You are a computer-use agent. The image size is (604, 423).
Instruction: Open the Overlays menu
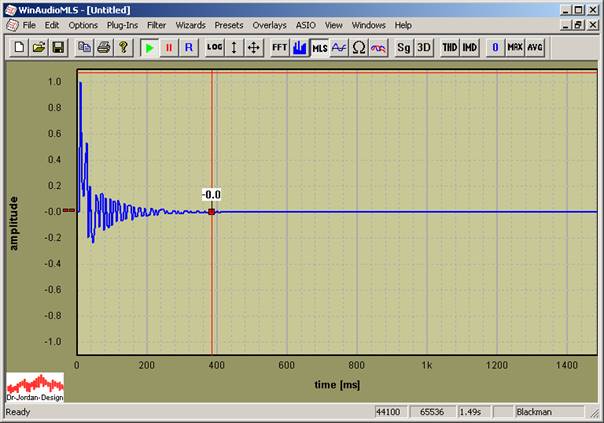268,24
